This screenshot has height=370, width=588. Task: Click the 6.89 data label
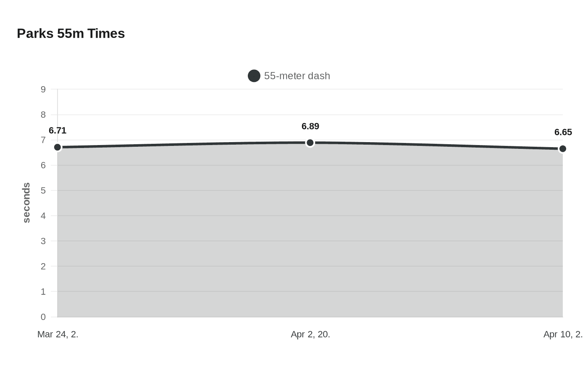coord(310,127)
